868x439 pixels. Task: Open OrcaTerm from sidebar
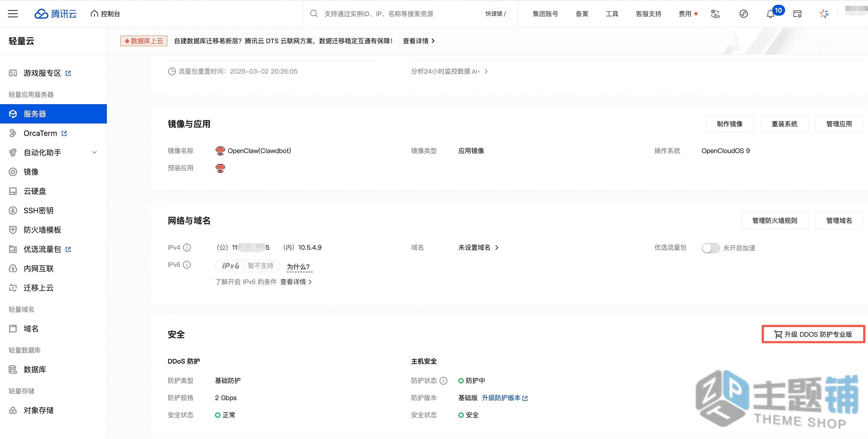tap(40, 133)
